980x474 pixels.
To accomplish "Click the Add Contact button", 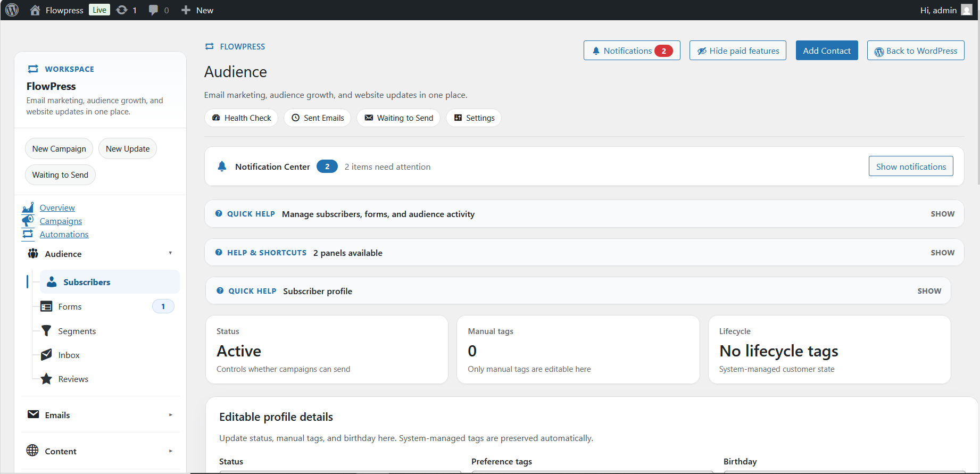I will 827,51.
